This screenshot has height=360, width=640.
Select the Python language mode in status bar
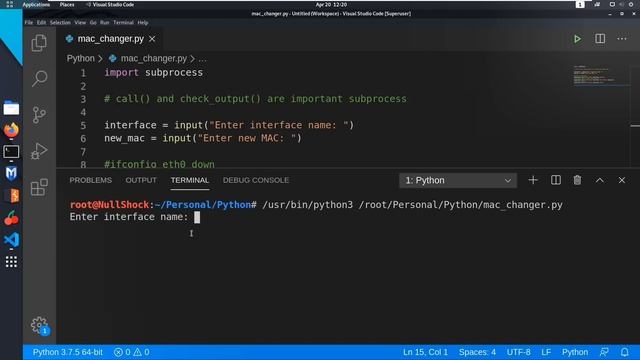pyautogui.click(x=575, y=352)
